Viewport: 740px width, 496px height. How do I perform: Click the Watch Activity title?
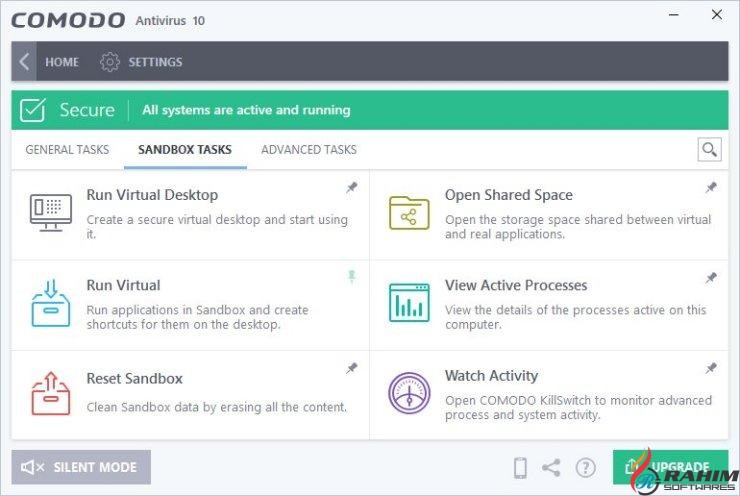[491, 376]
